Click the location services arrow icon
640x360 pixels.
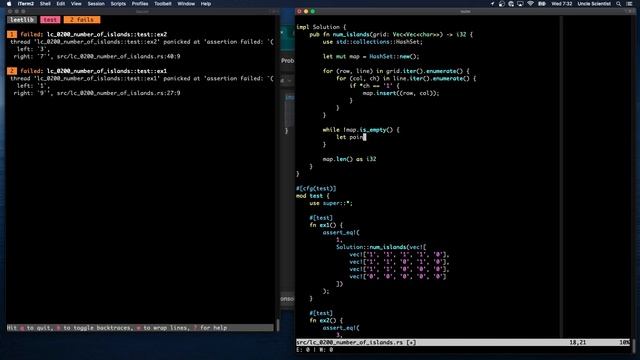[492, 4]
